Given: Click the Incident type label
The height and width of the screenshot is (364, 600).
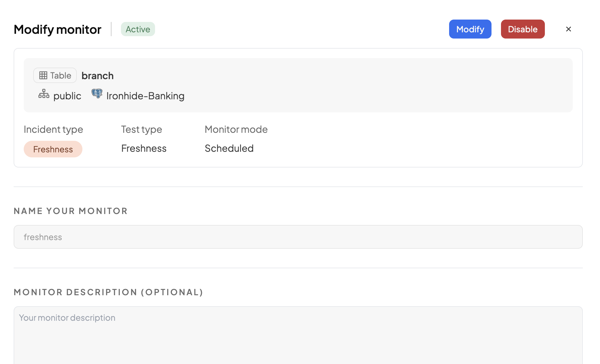Looking at the screenshot, I should point(53,129).
